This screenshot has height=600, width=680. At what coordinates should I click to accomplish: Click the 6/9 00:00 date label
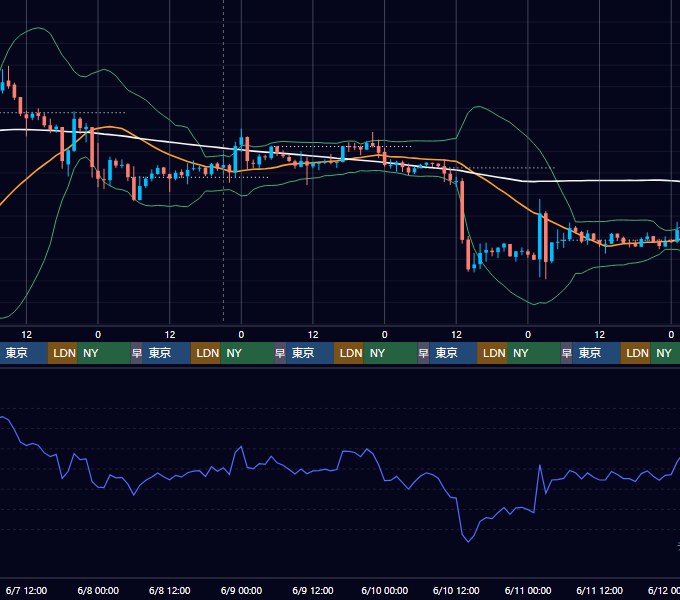241,590
